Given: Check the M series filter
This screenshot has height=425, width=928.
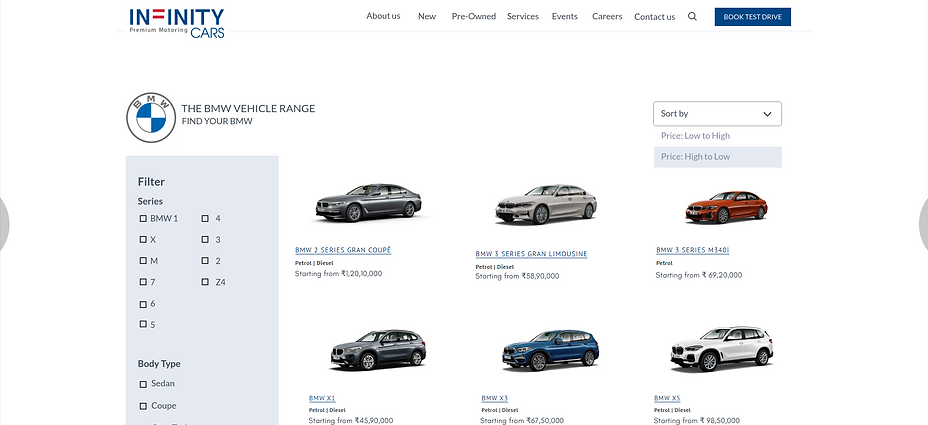Looking at the screenshot, I should pos(143,260).
